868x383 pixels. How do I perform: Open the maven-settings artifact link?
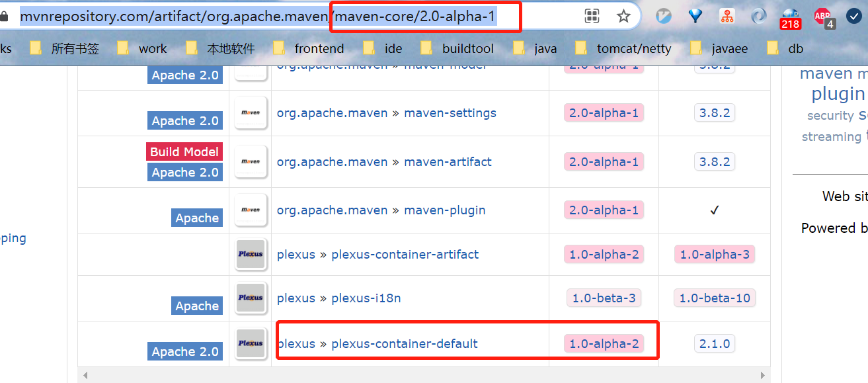pyautogui.click(x=450, y=113)
